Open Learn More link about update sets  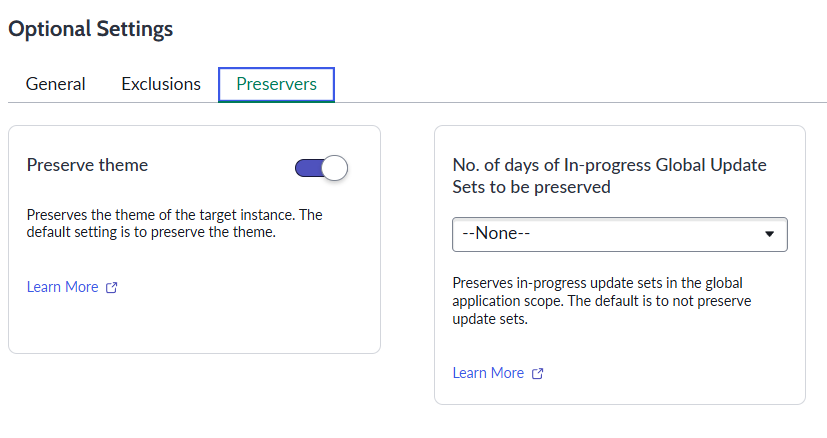[488, 373]
